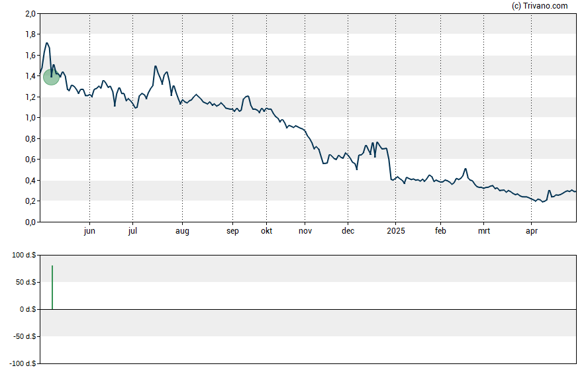Click the '1,8' price axis label
The width and height of the screenshot is (588, 374).
click(30, 34)
